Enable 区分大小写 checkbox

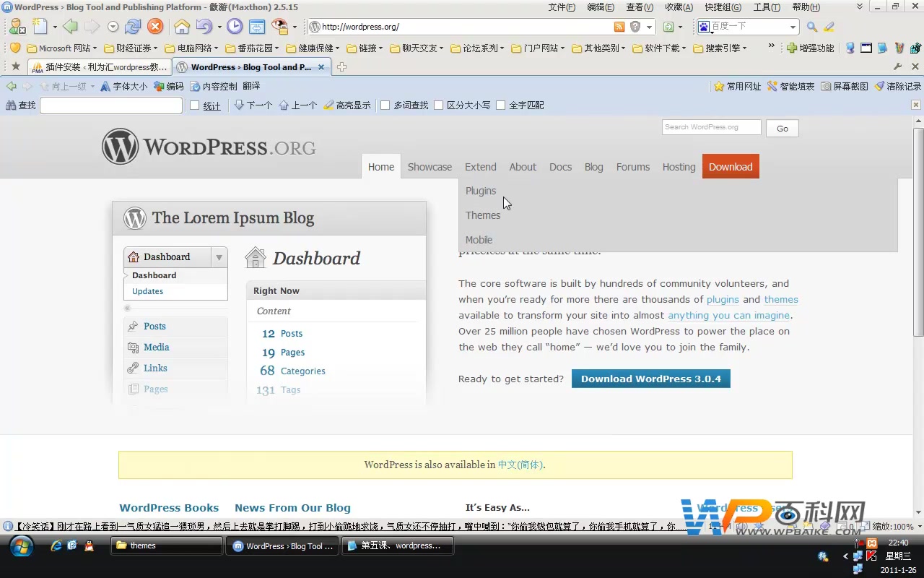tap(438, 105)
